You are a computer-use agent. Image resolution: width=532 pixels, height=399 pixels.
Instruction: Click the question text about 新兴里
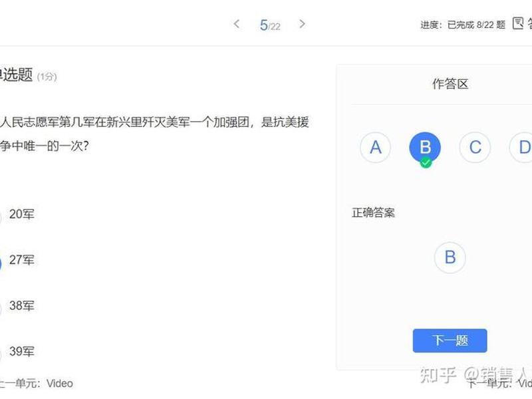(x=154, y=134)
